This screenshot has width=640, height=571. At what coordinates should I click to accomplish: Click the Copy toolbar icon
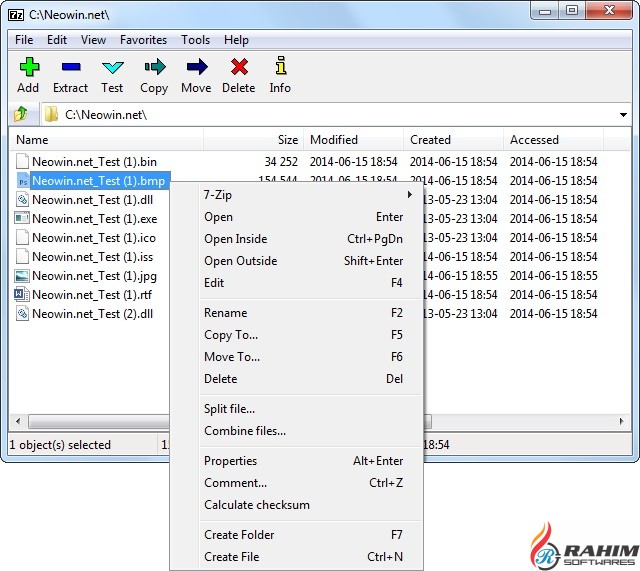(x=154, y=67)
